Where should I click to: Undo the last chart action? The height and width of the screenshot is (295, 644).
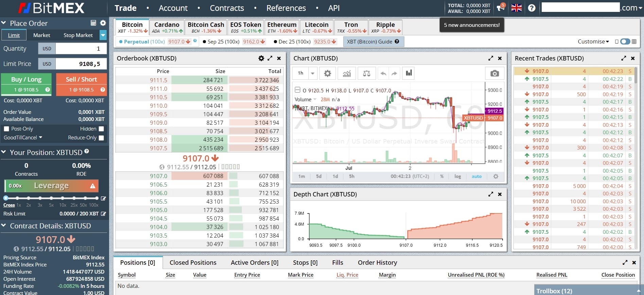pos(383,73)
